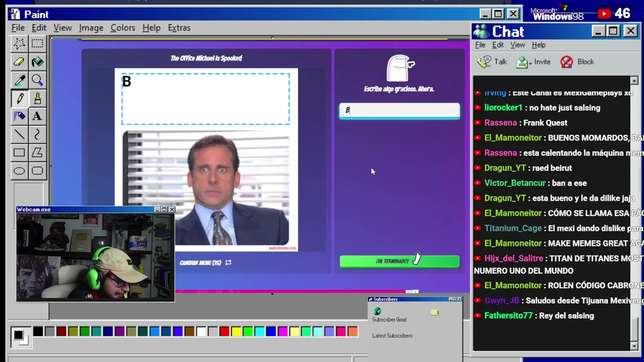Click the green ¡HE TERMINADO! button
The width and height of the screenshot is (644, 362).
(399, 261)
